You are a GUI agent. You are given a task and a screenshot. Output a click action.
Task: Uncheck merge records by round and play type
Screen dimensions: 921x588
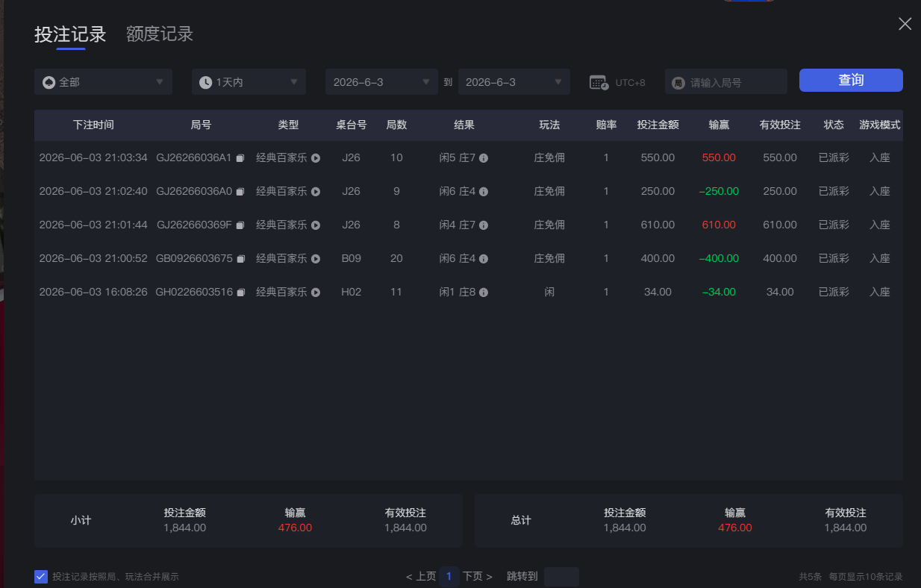[x=41, y=576]
